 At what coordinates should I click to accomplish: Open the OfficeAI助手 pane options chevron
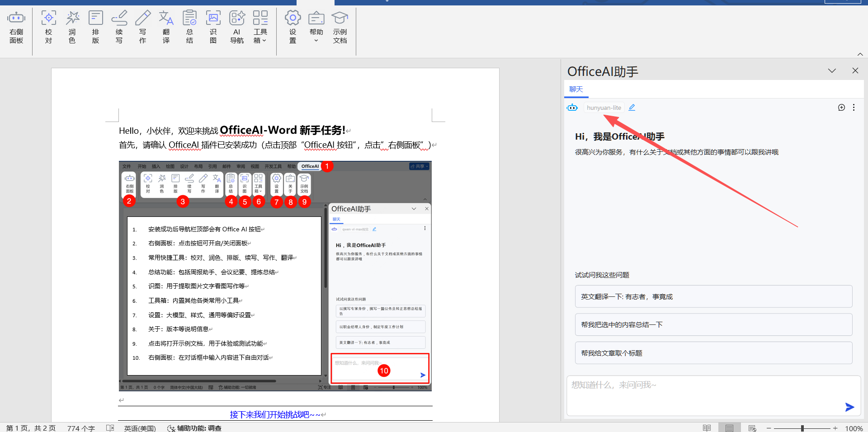click(x=832, y=71)
